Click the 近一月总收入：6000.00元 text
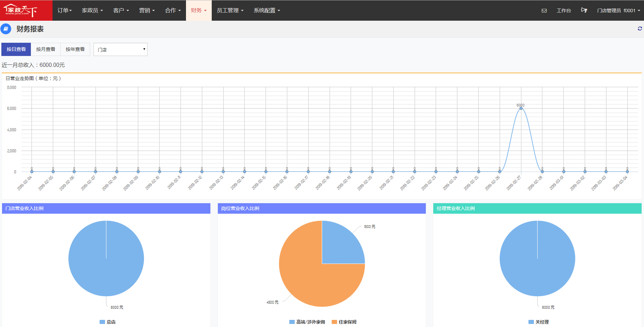644x327 pixels. point(33,65)
